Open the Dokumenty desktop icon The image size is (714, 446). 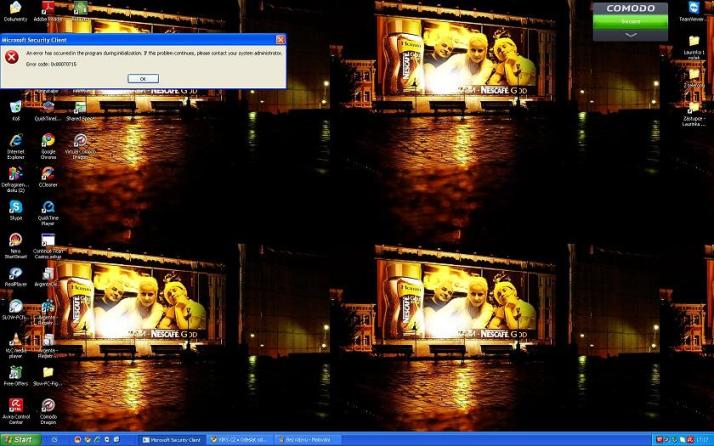tap(15, 12)
